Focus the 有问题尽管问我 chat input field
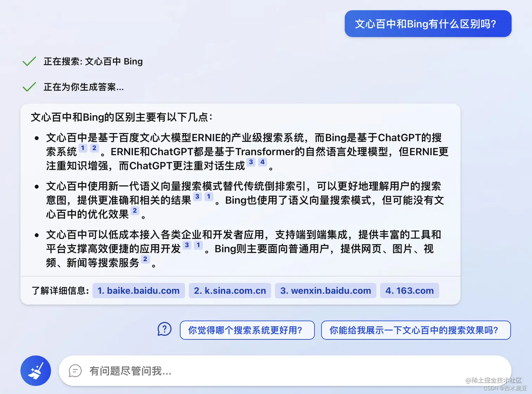Image resolution: width=532 pixels, height=394 pixels. (x=285, y=371)
